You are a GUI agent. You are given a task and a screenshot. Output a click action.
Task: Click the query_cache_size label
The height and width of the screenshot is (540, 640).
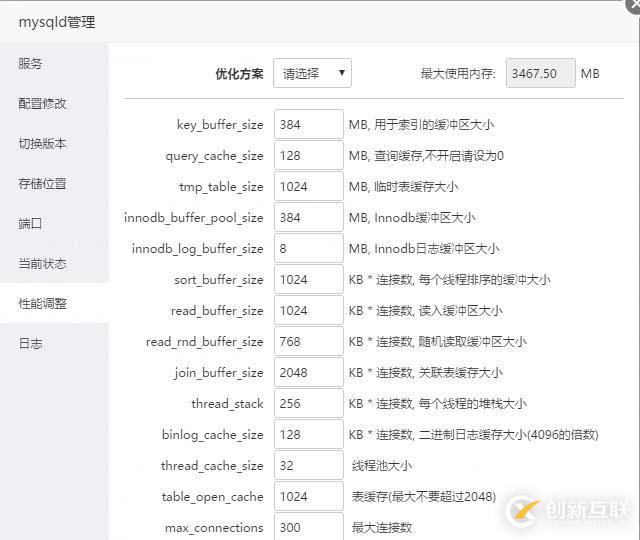214,156
